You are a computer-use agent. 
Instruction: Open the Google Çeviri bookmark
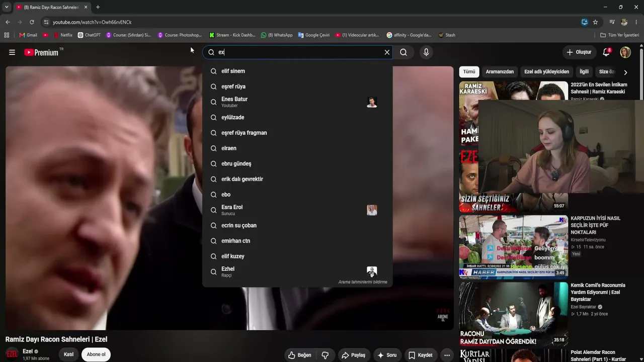coord(314,35)
